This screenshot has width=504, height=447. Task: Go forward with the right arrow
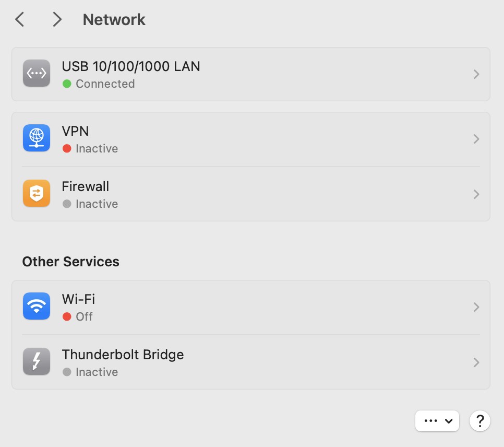[x=57, y=20]
